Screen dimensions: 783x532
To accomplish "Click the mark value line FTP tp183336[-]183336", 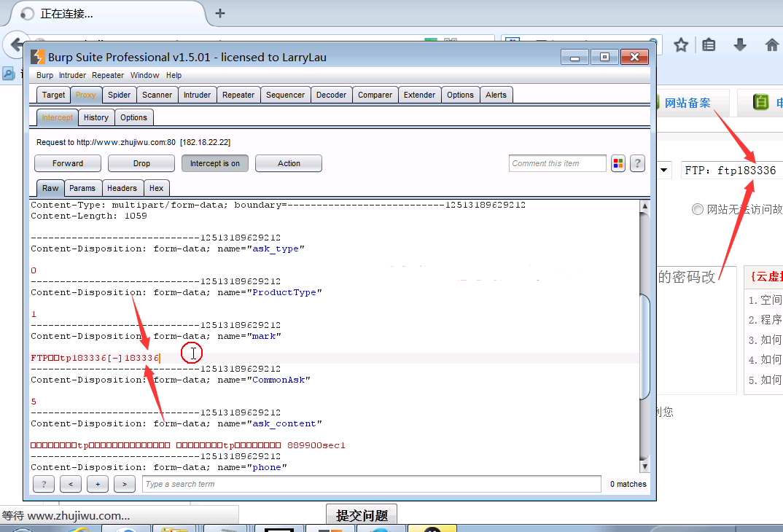I will [95, 358].
